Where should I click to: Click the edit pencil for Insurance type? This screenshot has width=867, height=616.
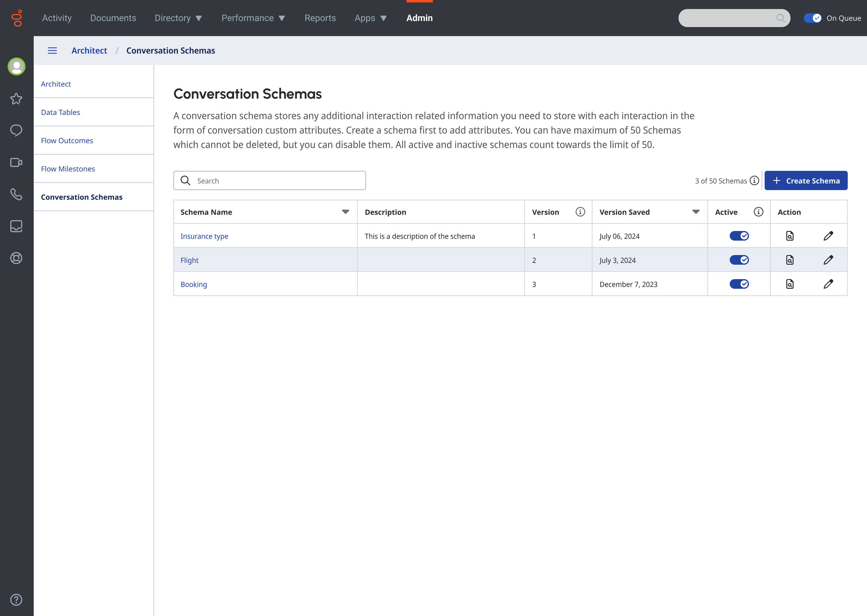(828, 236)
